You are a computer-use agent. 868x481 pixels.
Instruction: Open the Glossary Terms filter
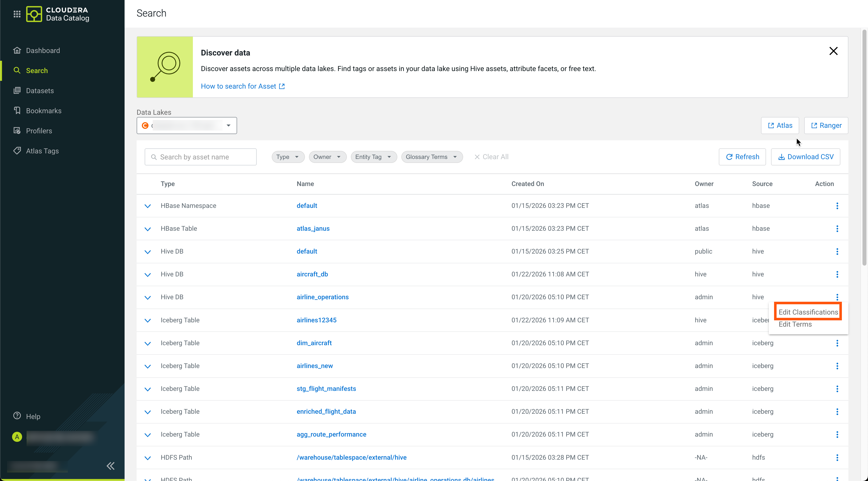[x=431, y=157]
